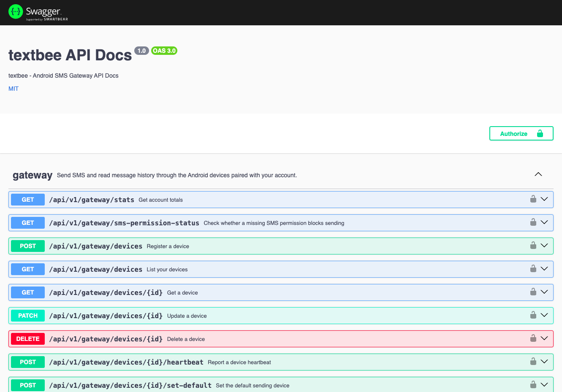
Task: Expand the Get account totals endpoint chevron
Action: [544, 199]
